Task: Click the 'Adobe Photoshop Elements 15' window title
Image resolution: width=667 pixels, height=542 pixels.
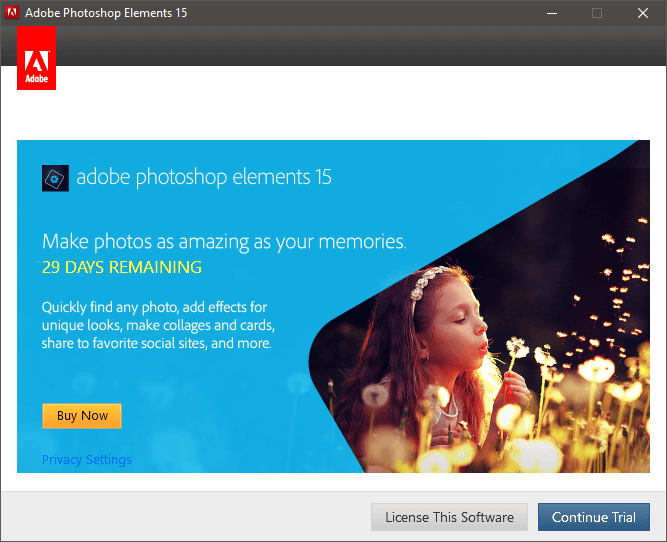Action: tap(106, 13)
